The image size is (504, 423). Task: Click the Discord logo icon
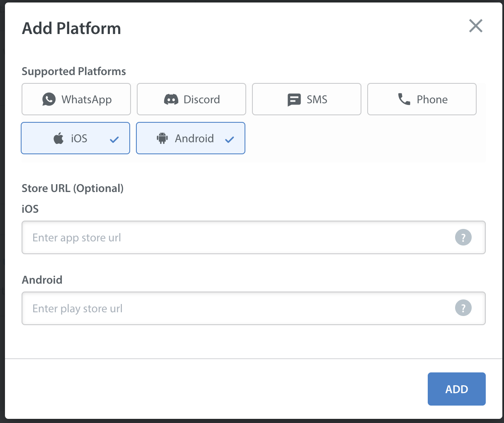(x=171, y=100)
